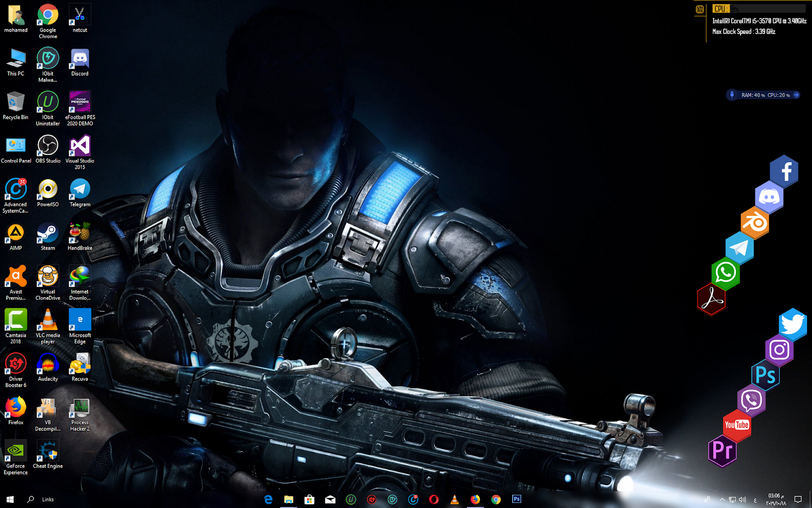Viewport: 812px width, 508px height.
Task: Click the Premiere Pro hexagon launcher icon
Action: coord(723,450)
